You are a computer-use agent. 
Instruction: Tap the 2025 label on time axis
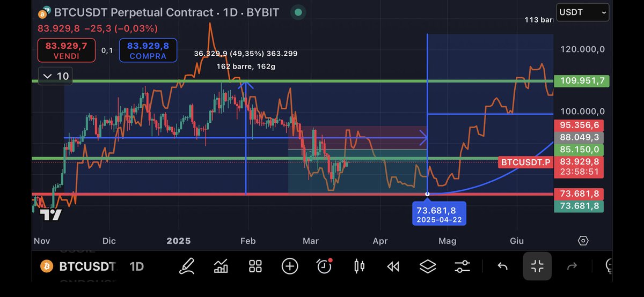(179, 241)
